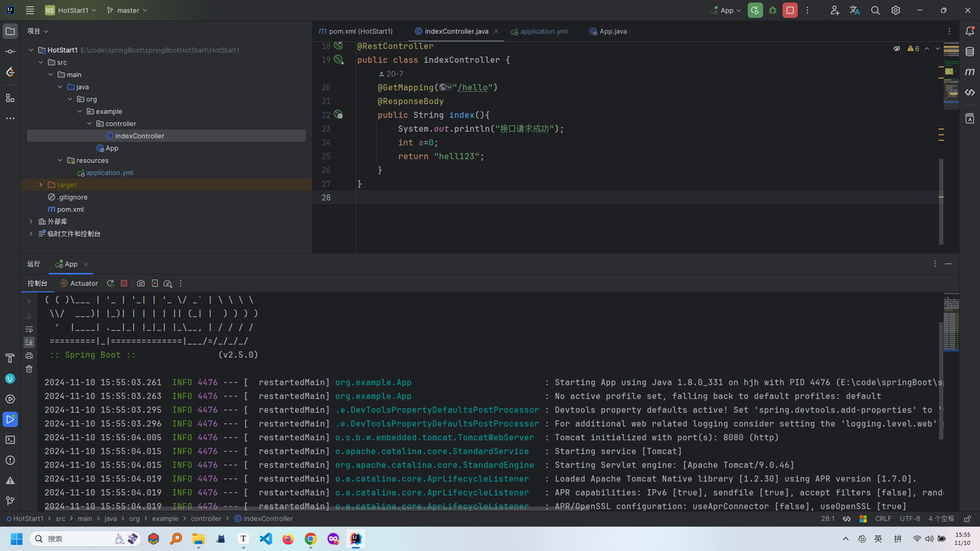
Task: Open the master branch dropdown
Action: point(127,11)
